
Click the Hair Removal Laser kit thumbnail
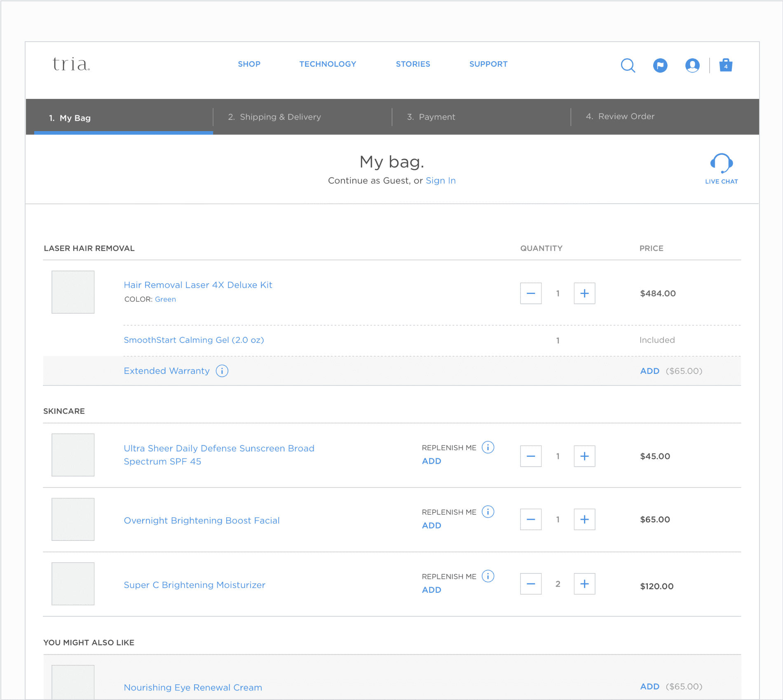pos(73,292)
